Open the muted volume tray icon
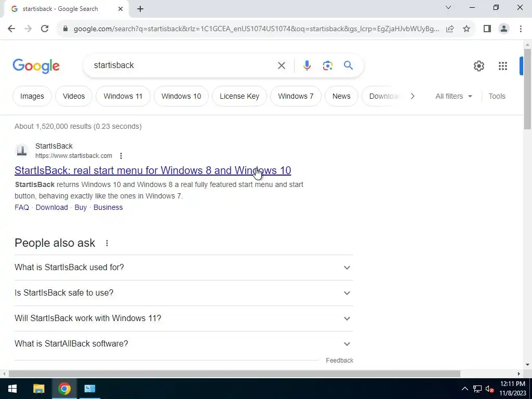The image size is (532, 399). point(489,389)
